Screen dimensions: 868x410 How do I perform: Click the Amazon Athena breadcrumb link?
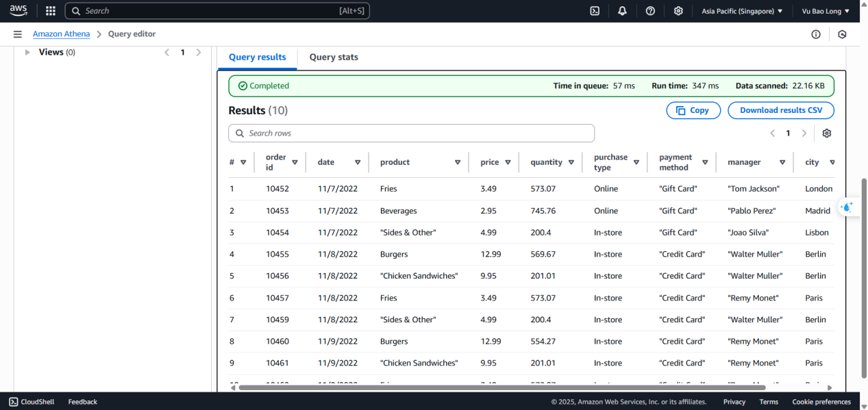pos(61,34)
